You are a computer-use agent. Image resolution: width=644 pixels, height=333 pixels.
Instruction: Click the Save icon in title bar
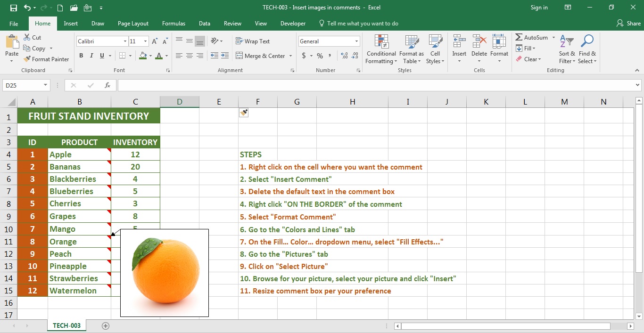coord(13,8)
